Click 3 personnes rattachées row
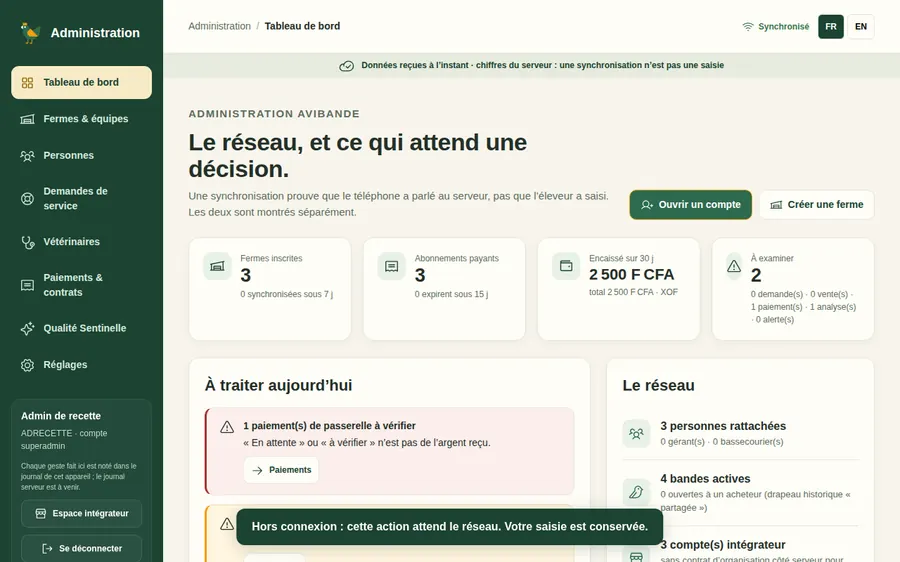The image size is (900, 562). pos(740,433)
